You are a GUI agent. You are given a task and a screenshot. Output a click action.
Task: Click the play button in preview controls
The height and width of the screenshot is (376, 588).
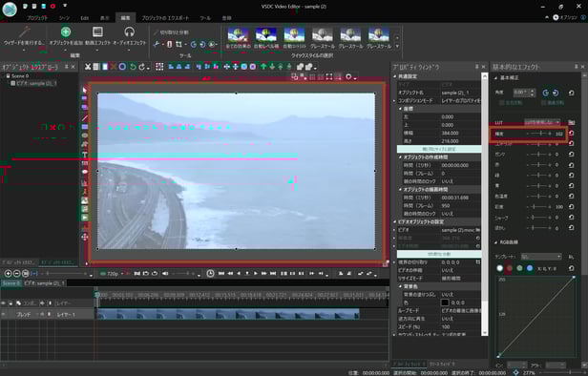[256, 274]
